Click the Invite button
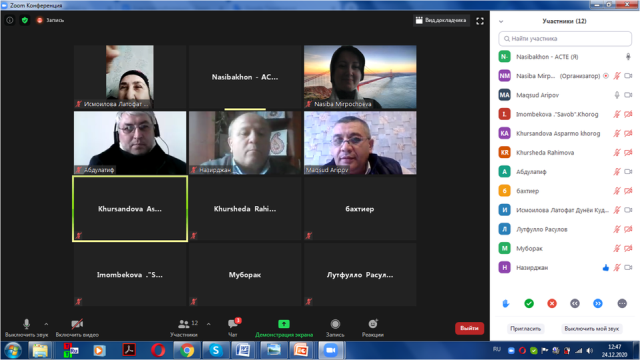This screenshot has height=360, width=640. (x=525, y=329)
